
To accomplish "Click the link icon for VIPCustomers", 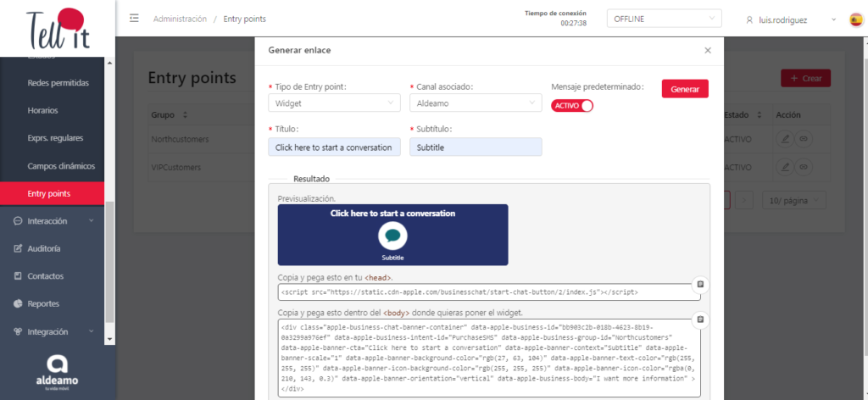I will [x=803, y=166].
